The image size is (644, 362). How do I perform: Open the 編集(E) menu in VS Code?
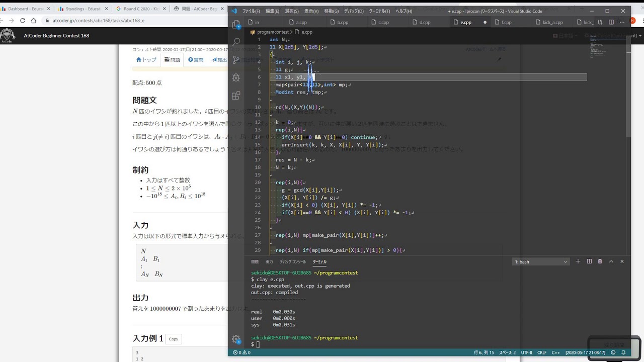pos(272,11)
